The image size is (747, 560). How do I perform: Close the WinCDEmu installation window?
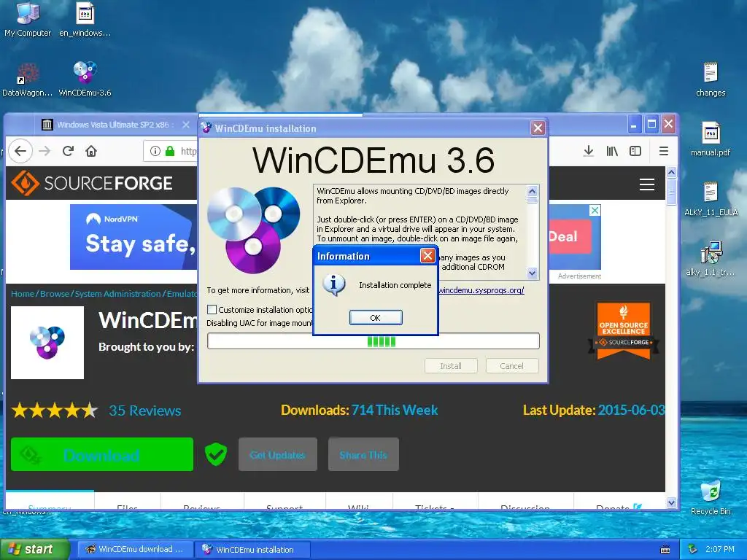tap(538, 128)
